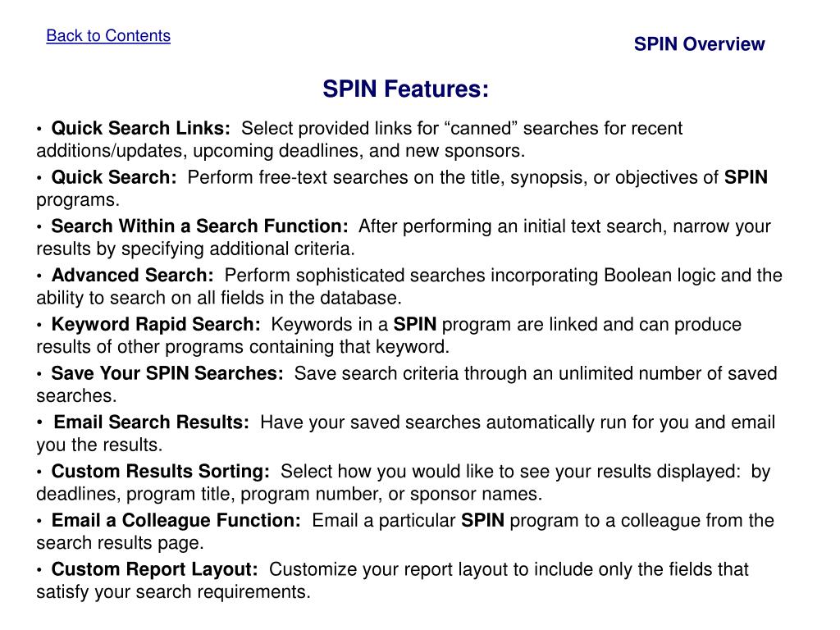The image size is (840, 630).
Task: Click the Advanced Search heading
Action: (x=132, y=276)
